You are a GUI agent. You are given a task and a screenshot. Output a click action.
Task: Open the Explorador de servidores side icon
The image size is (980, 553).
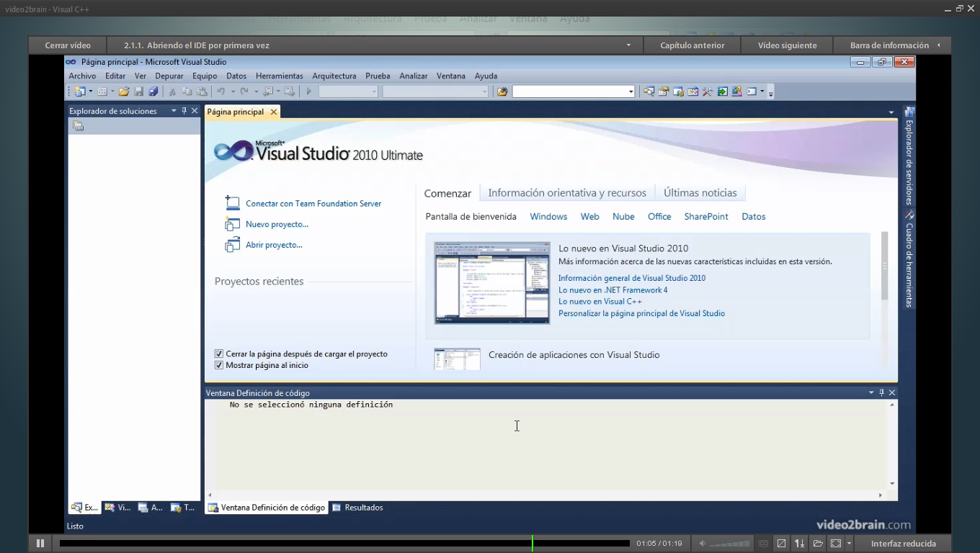click(x=909, y=112)
